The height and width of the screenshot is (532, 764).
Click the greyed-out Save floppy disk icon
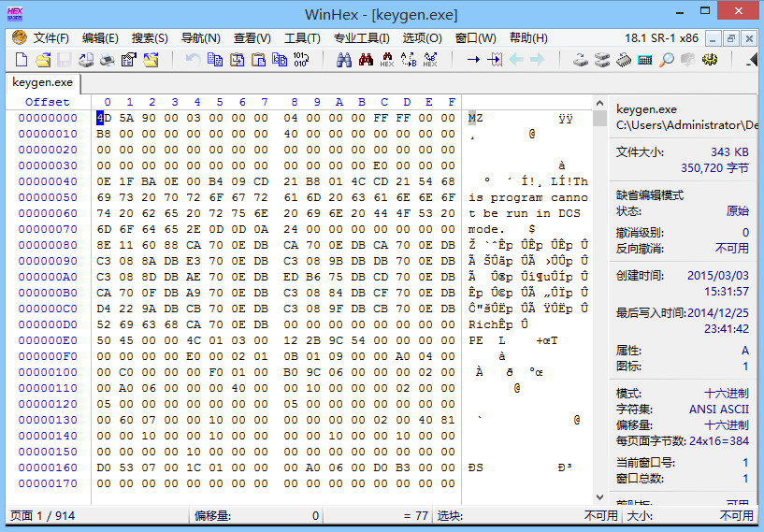64,60
